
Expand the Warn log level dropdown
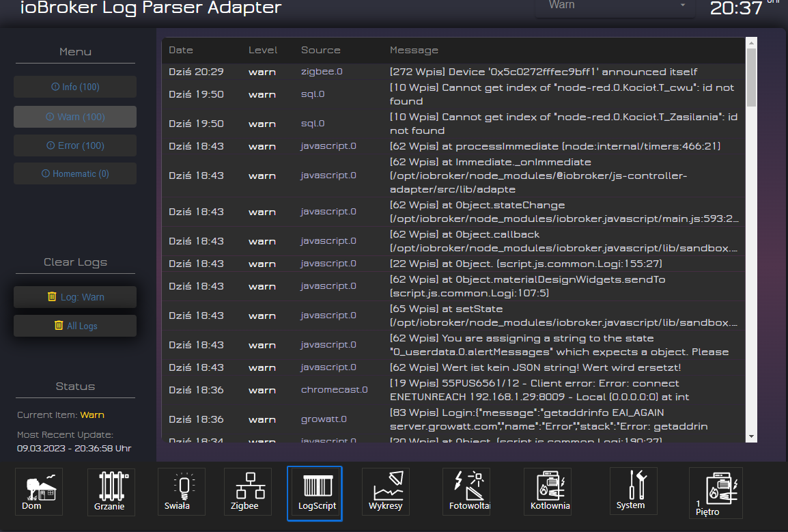pyautogui.click(x=615, y=6)
